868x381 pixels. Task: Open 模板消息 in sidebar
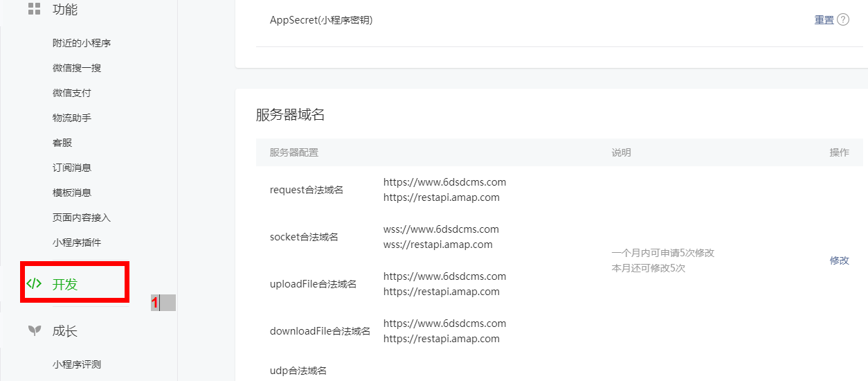pos(71,193)
